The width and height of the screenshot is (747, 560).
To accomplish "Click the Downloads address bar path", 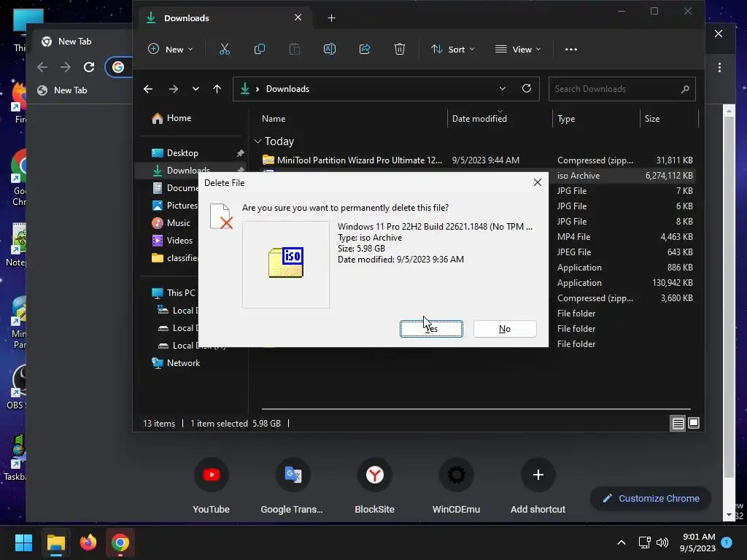I will click(x=287, y=89).
